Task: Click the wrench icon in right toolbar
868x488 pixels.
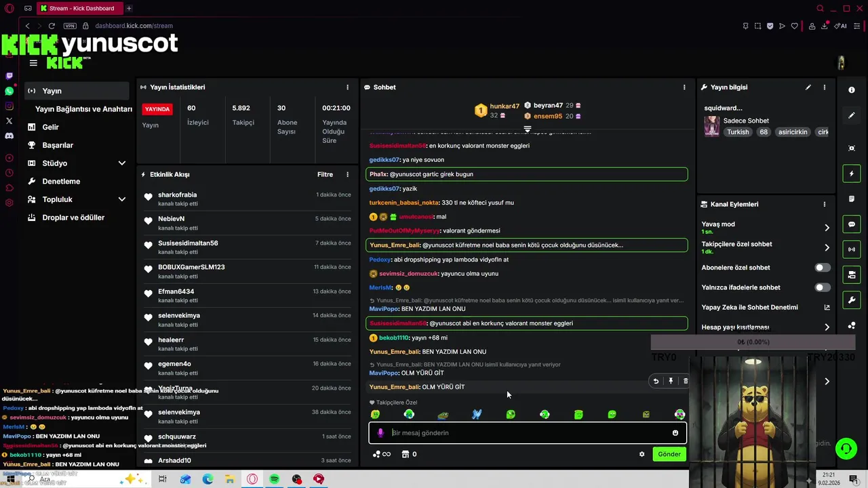Action: coord(852,300)
